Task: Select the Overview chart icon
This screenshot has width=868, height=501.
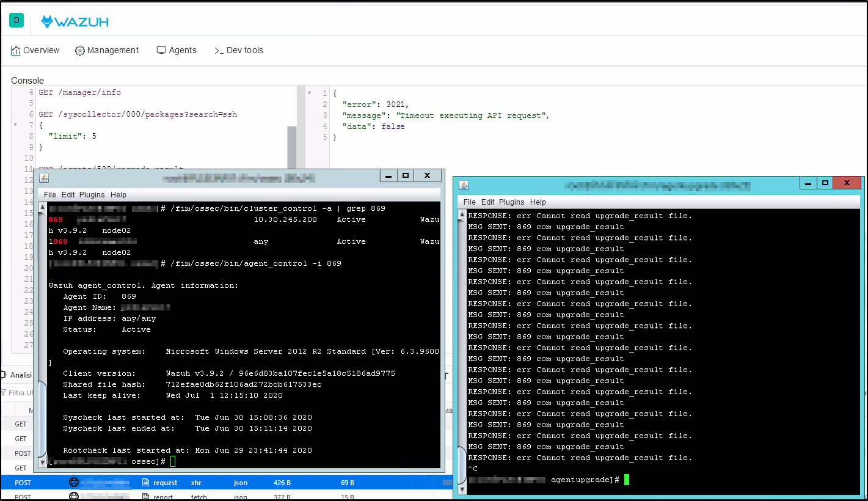Action: tap(16, 49)
